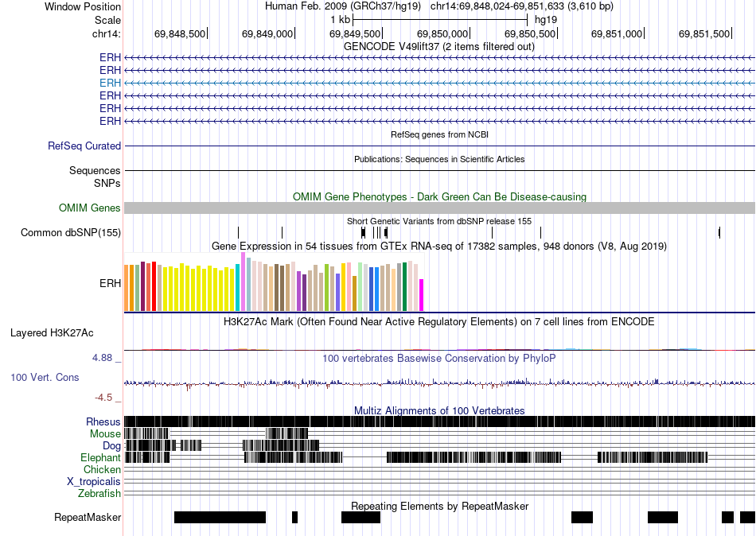Image resolution: width=756 pixels, height=536 pixels.
Task: Click the leftmost dbSNP variant tick mark
Action: (238, 233)
